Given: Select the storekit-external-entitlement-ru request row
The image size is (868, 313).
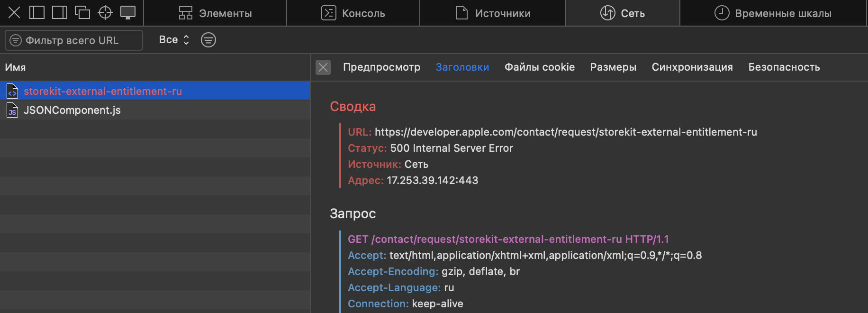Looking at the screenshot, I should click(103, 91).
